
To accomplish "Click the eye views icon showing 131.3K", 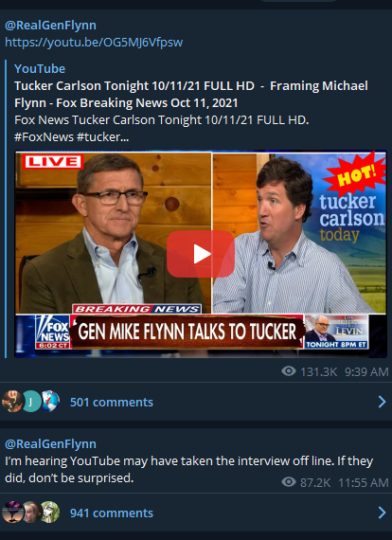I will [x=289, y=371].
